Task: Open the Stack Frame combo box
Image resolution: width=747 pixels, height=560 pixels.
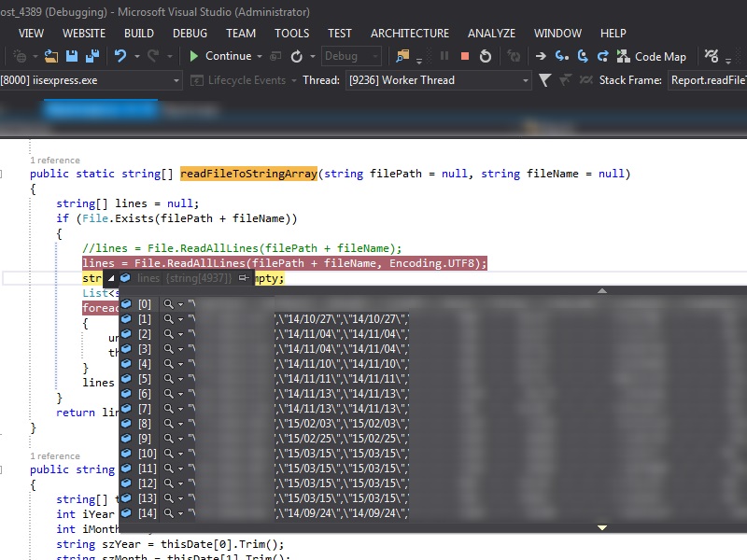Action: click(707, 80)
